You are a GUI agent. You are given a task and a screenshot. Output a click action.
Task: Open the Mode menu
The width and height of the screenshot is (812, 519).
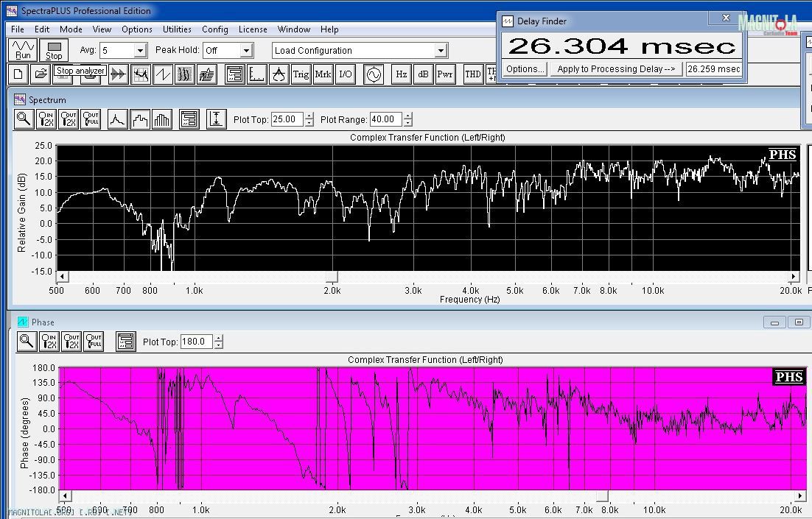tap(71, 29)
